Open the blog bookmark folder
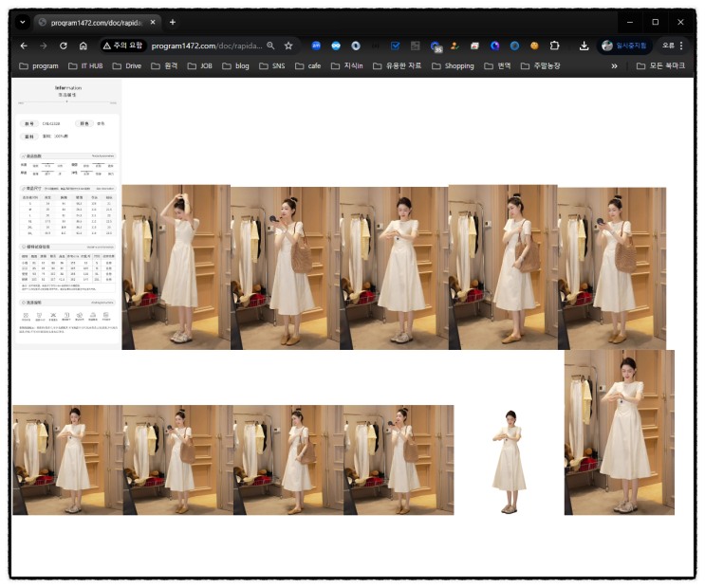Screen dimensions: 705x588 234,66
